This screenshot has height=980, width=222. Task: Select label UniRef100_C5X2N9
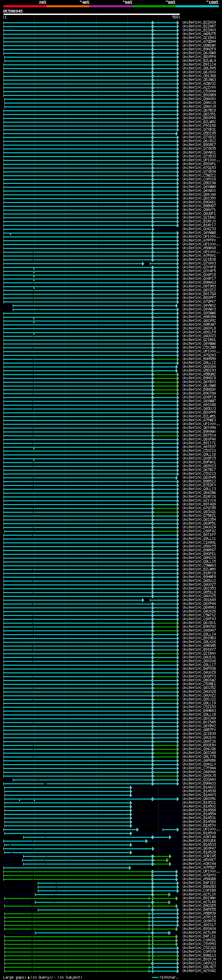[x=199, y=348]
